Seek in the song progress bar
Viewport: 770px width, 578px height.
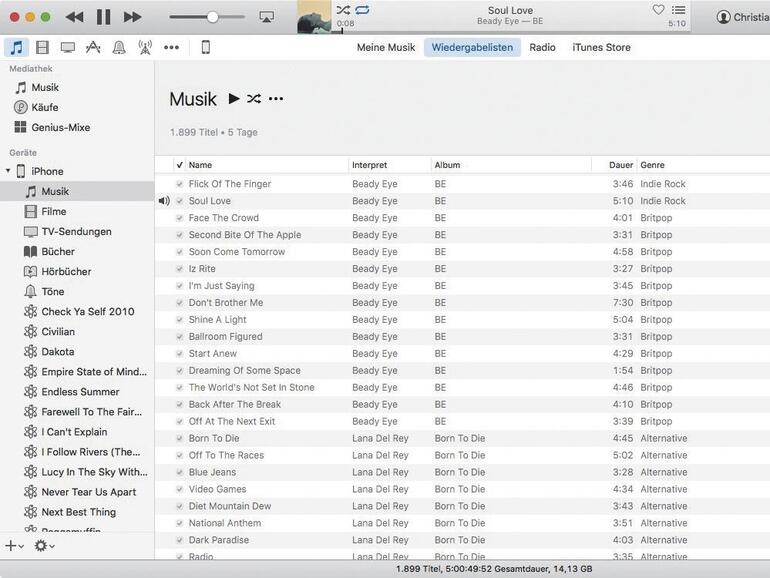point(513,32)
